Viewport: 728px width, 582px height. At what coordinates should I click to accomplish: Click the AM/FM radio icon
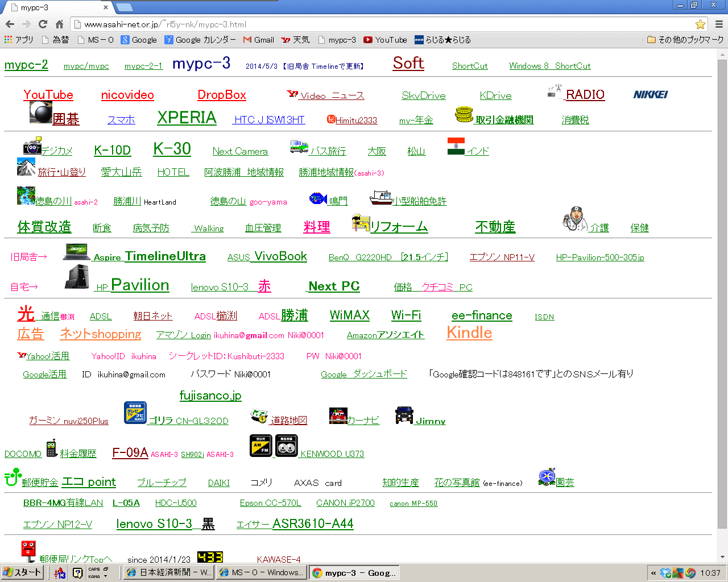tap(261, 446)
